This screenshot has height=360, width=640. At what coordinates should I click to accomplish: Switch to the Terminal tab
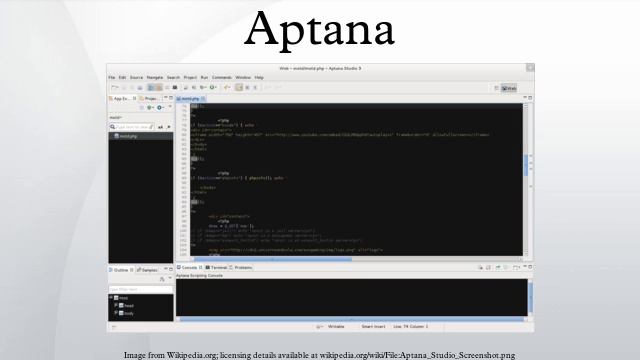pos(216,267)
